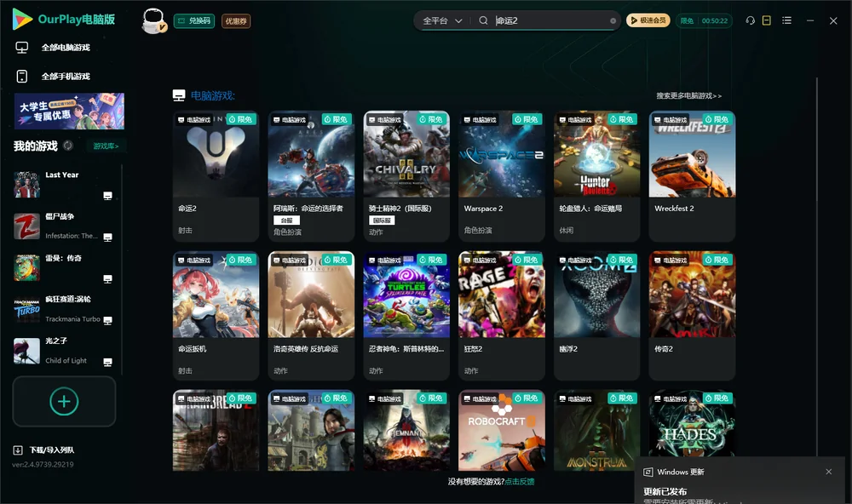Image resolution: width=852 pixels, height=504 pixels.
Task: Open the 兑换码 redeem code button
Action: 194,20
